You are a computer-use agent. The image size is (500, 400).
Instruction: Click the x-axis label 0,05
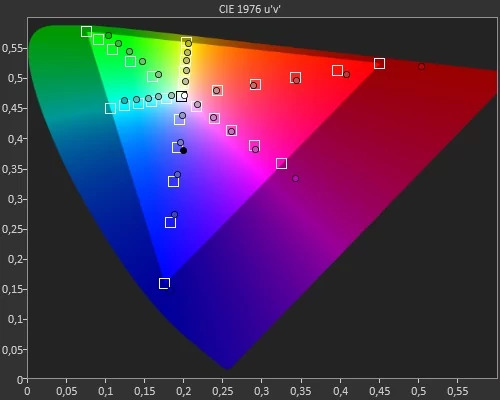tap(67, 391)
